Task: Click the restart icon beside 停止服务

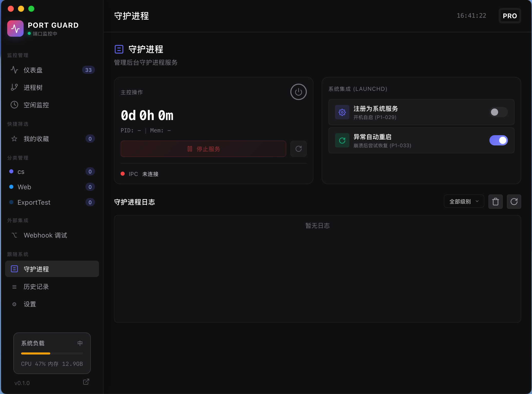Action: click(x=298, y=149)
